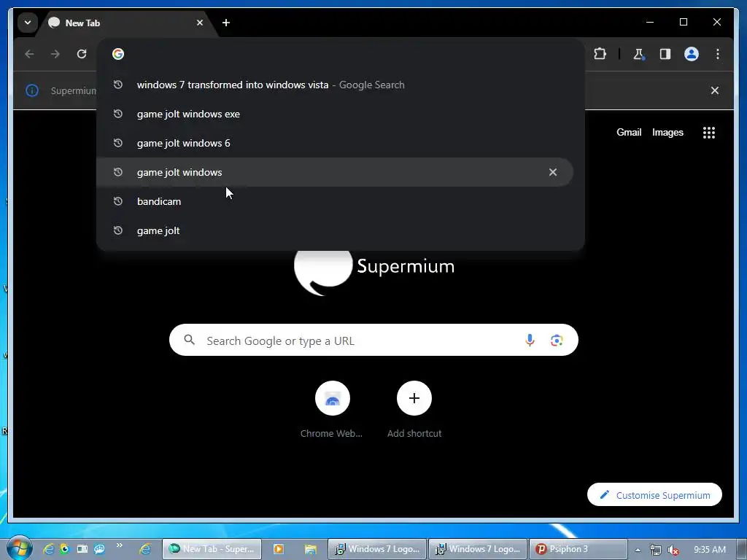The image size is (747, 560).
Task: Search by image with the Lens icon
Action: pyautogui.click(x=557, y=340)
